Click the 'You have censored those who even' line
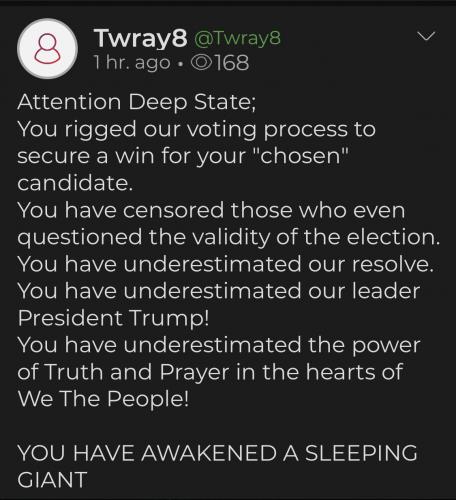Screen dimensions: 456x500 [x=211, y=211]
